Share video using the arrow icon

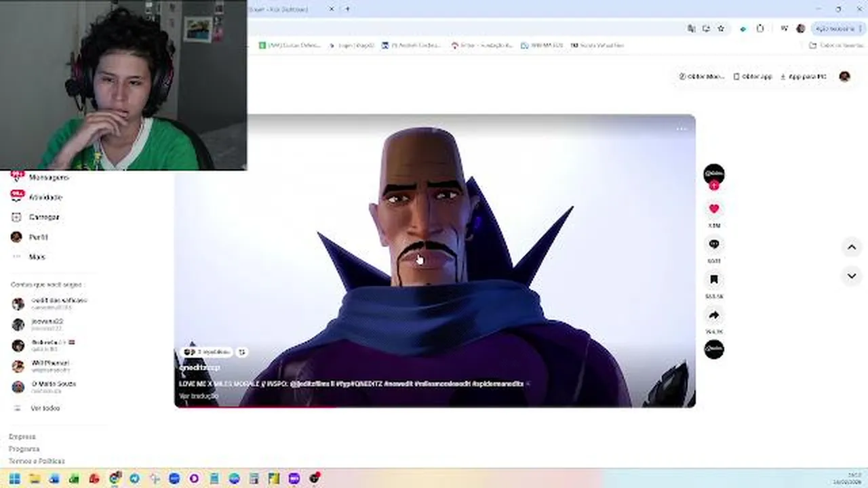coord(713,315)
